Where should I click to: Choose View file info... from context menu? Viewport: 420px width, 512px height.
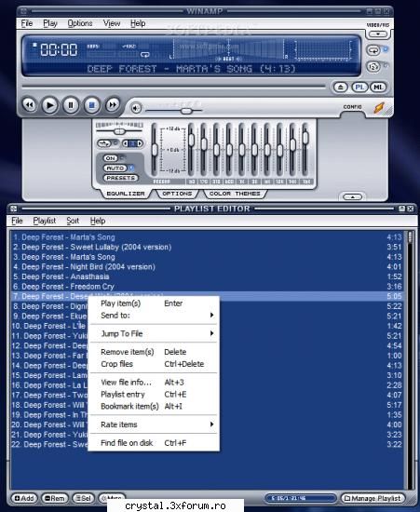pos(154,382)
